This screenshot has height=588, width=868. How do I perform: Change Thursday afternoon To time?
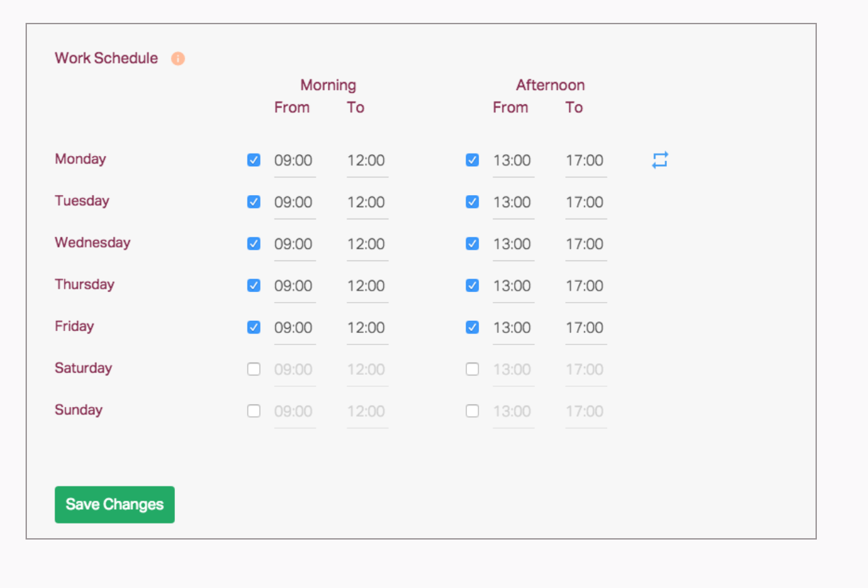pyautogui.click(x=586, y=286)
